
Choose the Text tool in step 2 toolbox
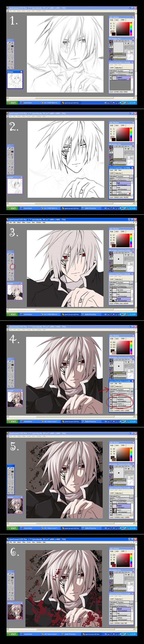coord(12,158)
